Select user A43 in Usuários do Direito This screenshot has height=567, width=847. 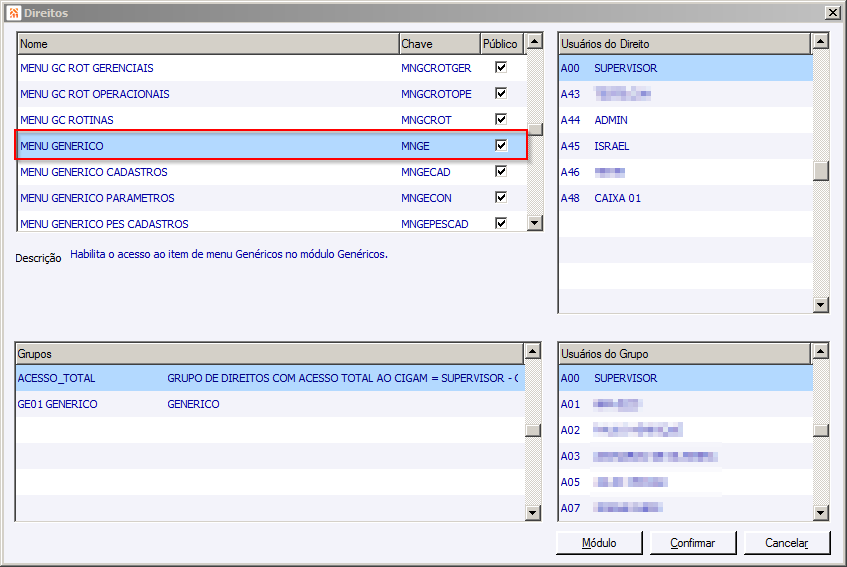[x=686, y=94]
